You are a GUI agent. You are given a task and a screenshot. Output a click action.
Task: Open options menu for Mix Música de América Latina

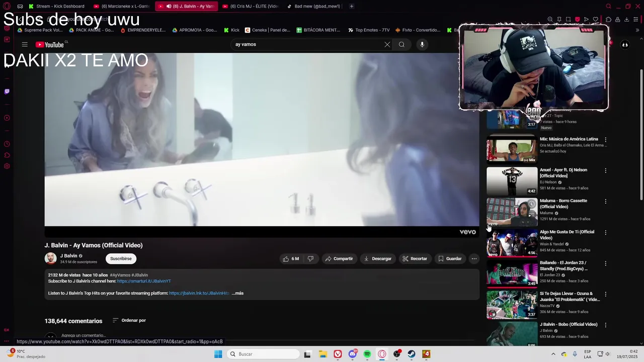pos(605,139)
